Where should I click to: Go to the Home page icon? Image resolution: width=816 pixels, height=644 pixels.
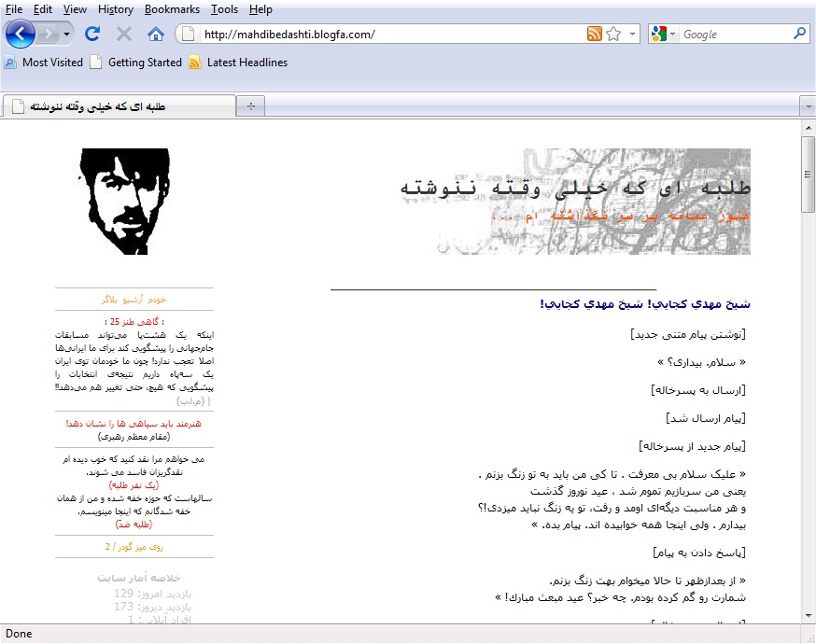tap(156, 35)
